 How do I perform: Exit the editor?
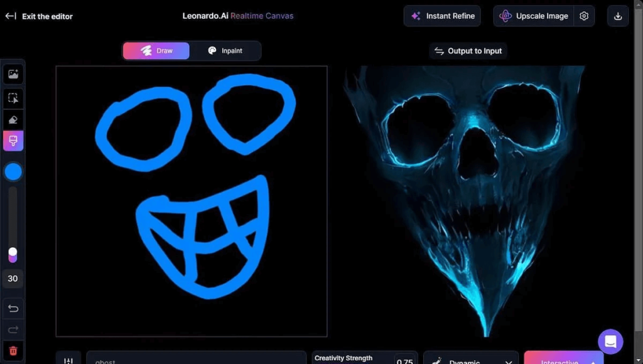pyautogui.click(x=39, y=16)
